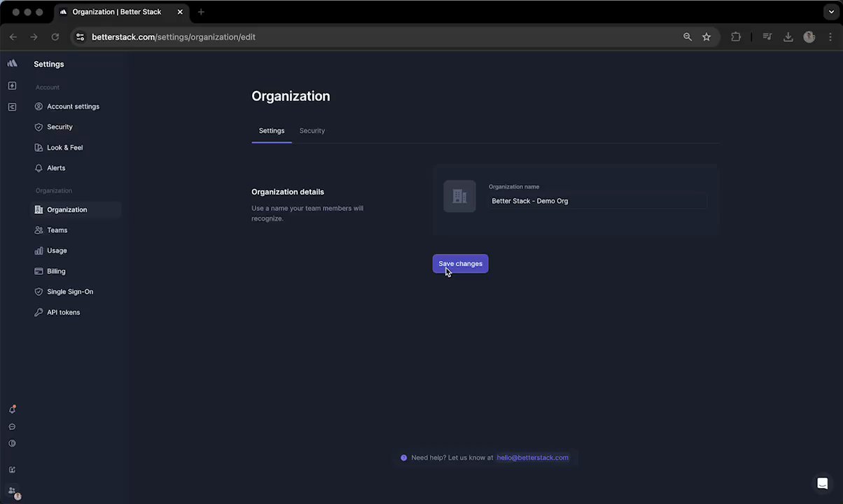Bookmark this page with the star
The width and height of the screenshot is (843, 504).
706,37
